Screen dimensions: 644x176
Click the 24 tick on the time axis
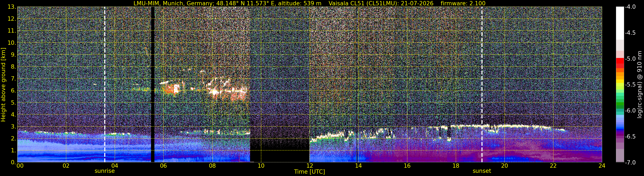602,166
